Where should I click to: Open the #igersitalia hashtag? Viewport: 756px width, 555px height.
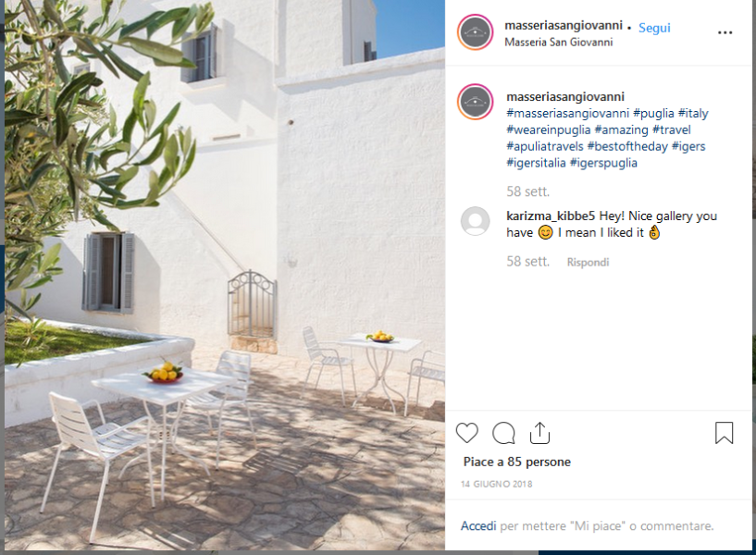[x=536, y=163]
